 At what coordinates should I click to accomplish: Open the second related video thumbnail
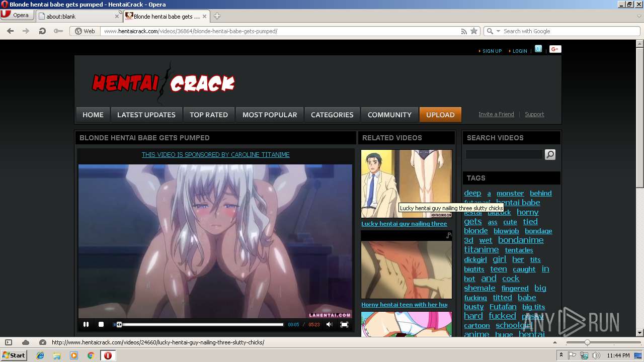click(407, 265)
